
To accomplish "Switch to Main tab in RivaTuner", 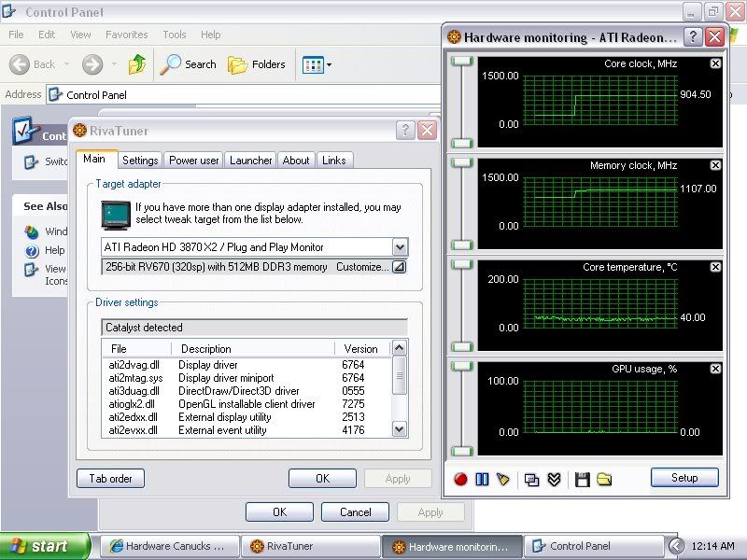I will [x=95, y=159].
